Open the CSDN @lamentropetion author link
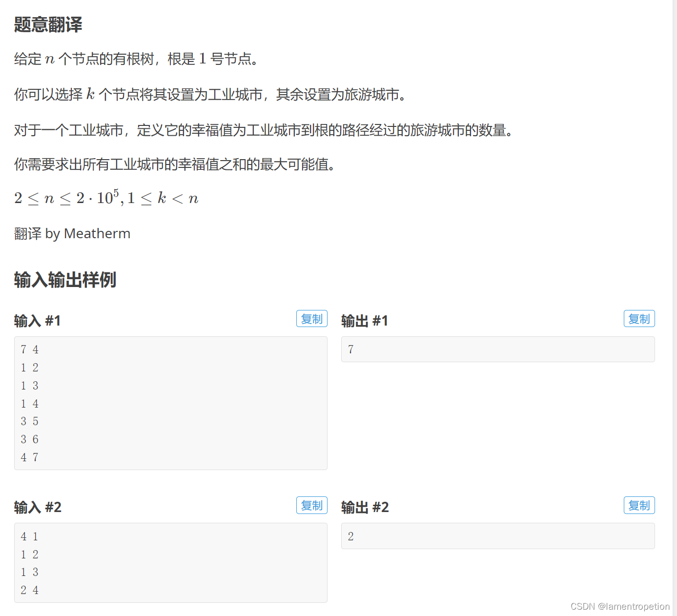677x616 pixels. click(620, 606)
